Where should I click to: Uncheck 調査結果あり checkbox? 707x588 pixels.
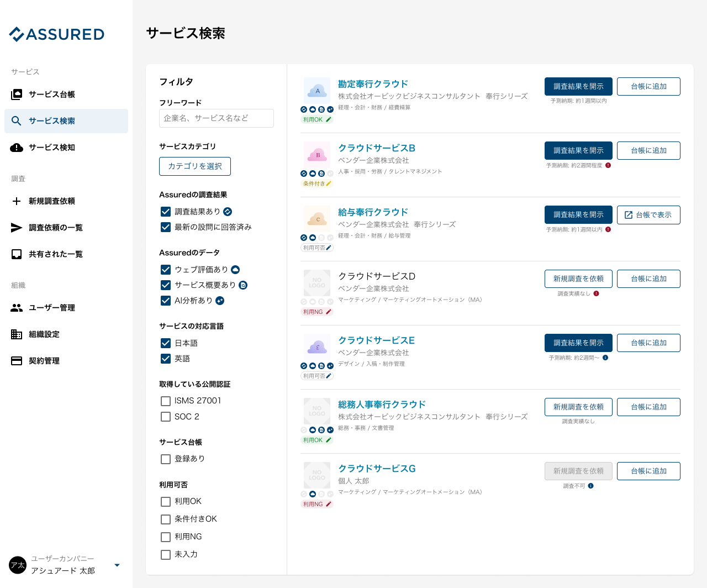(166, 212)
